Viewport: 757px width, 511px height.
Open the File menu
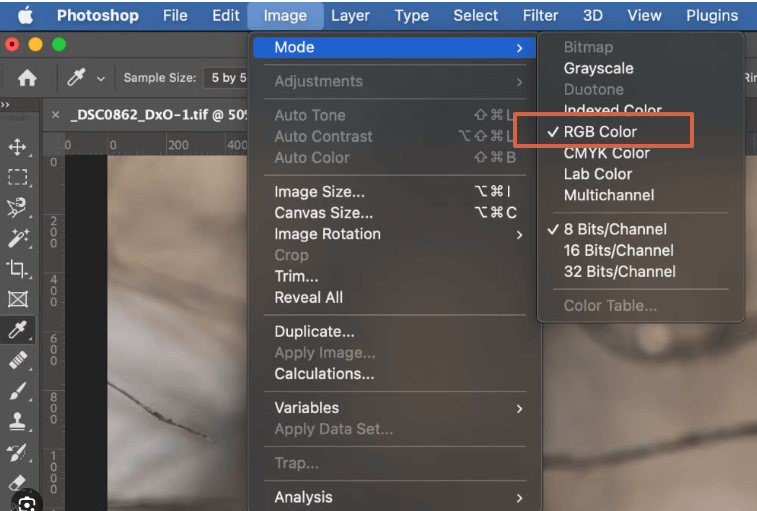click(x=175, y=15)
